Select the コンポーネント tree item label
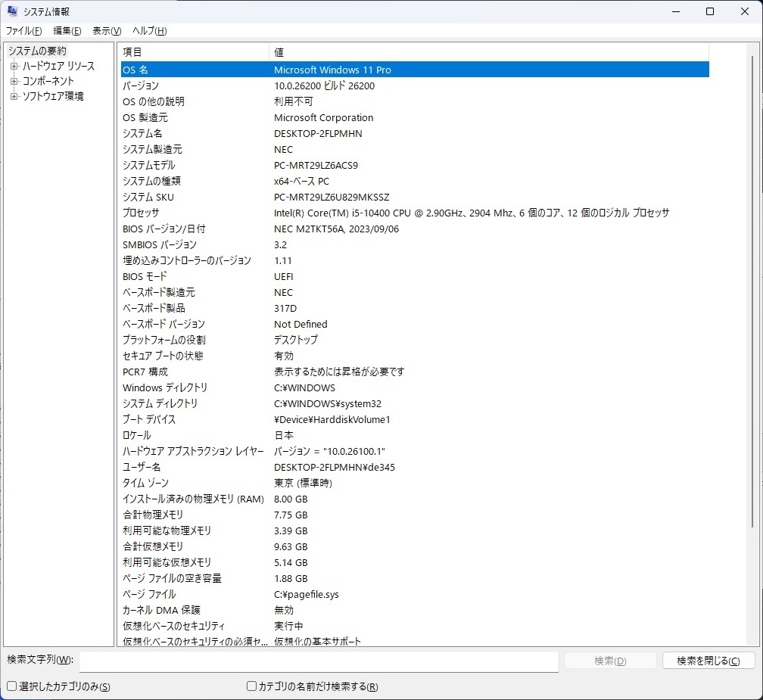Screen dimensions: 763x700 (x=48, y=81)
